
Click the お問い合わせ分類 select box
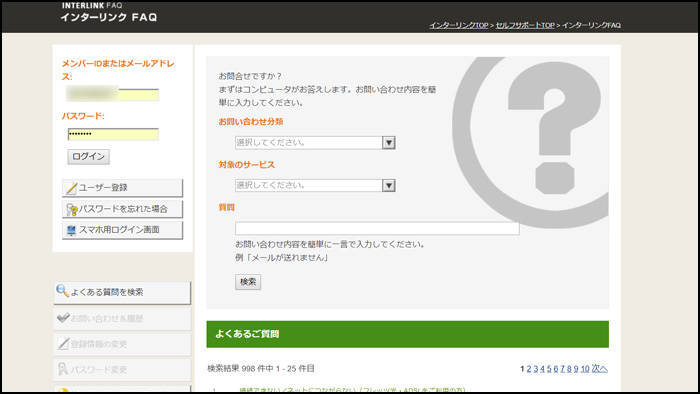coord(315,143)
